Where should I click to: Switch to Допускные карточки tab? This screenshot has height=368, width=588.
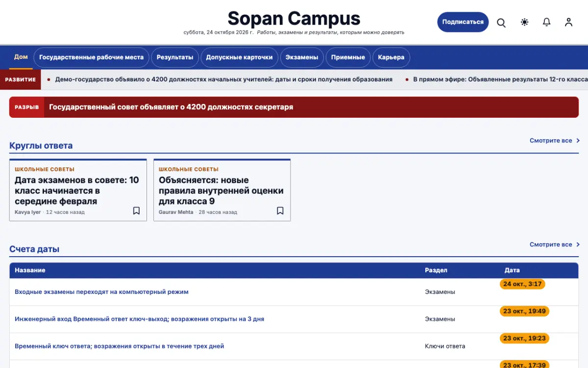239,57
